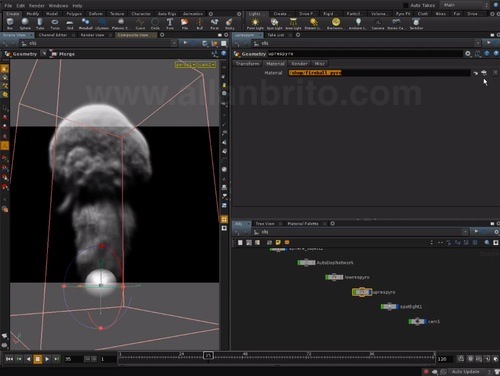Click the parameter pane gear icon
This screenshot has width=500, height=376.
468,54
